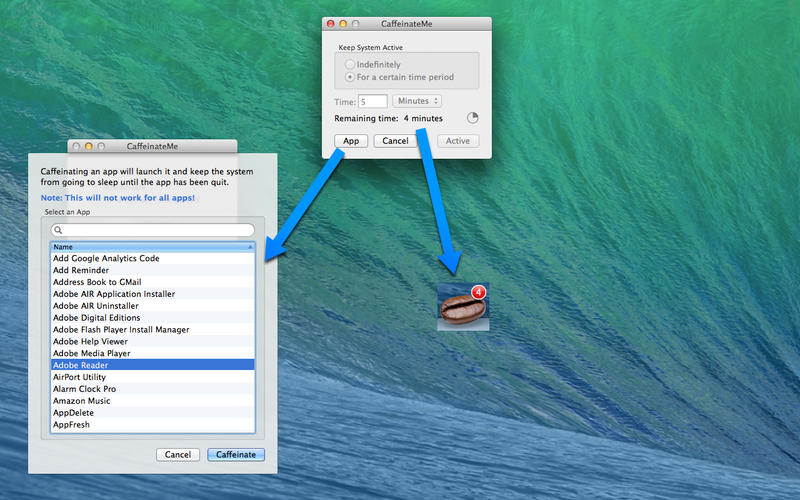Click the red badge on the coffee bean
This screenshot has width=800, height=500.
coord(478,292)
